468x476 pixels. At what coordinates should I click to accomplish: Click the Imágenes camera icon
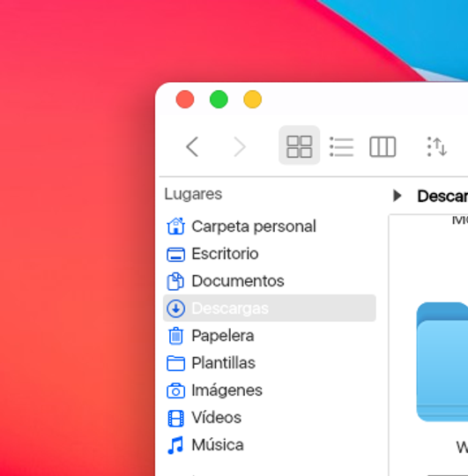coord(175,390)
